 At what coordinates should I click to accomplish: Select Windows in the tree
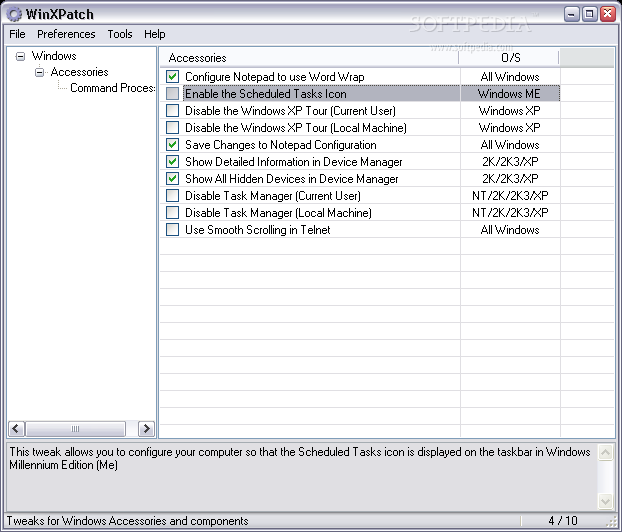coord(54,56)
